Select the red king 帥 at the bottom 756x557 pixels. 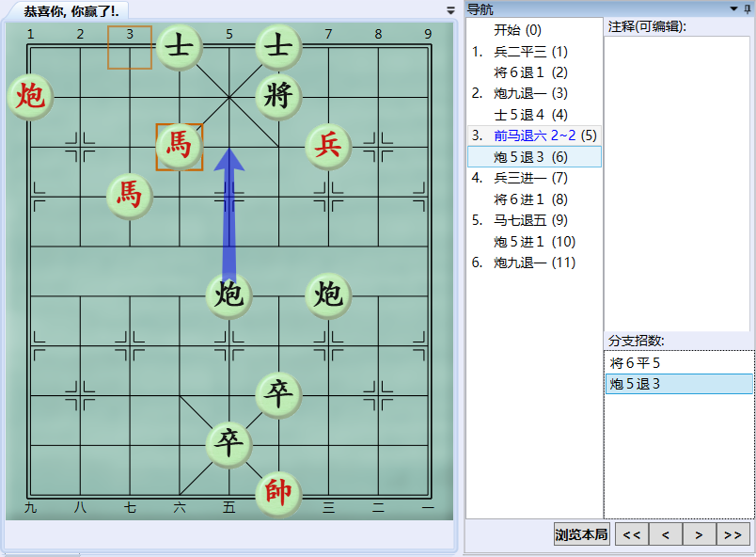[278, 492]
